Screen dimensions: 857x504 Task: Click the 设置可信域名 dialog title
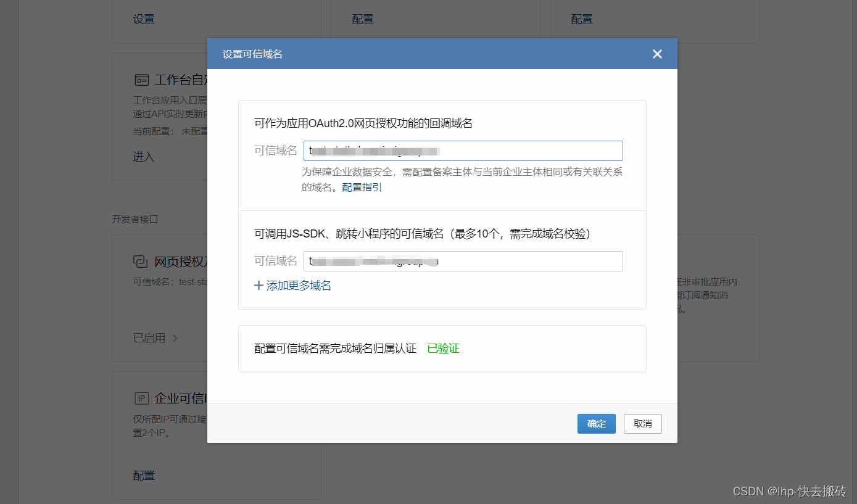tap(252, 54)
